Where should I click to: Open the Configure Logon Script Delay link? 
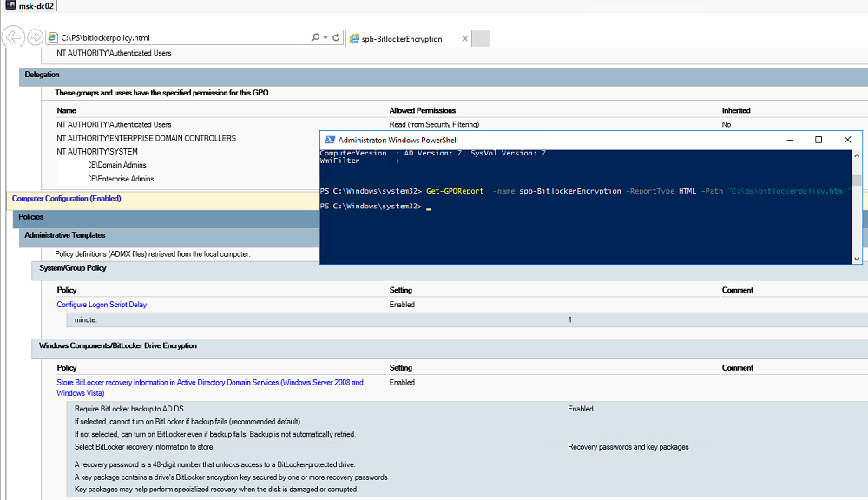[x=102, y=305]
